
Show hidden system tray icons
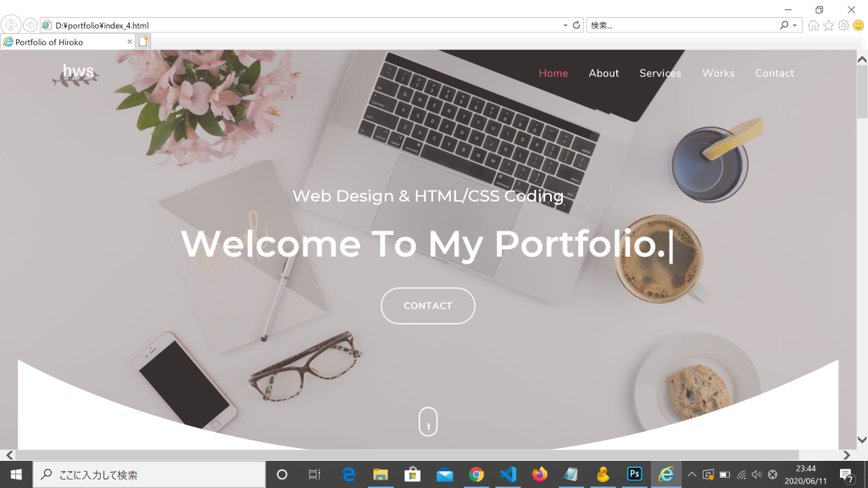(x=692, y=474)
